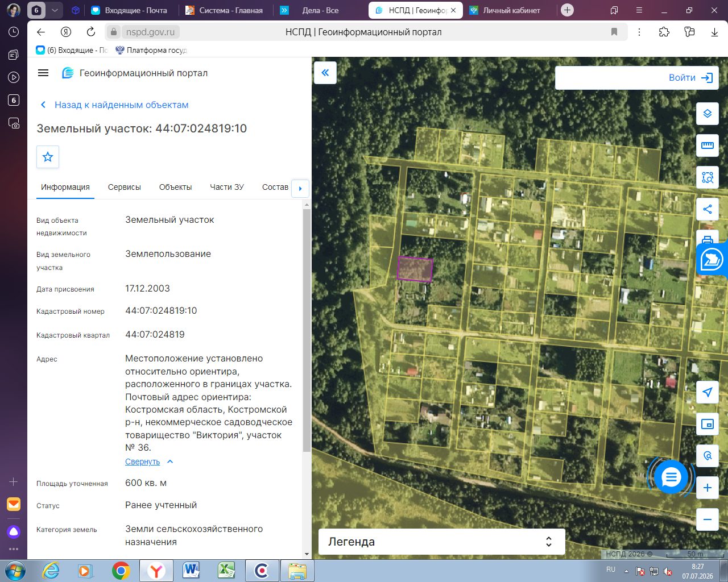This screenshot has height=582, width=728.
Task: Open the Платформа госуд bookmark
Action: [151, 50]
